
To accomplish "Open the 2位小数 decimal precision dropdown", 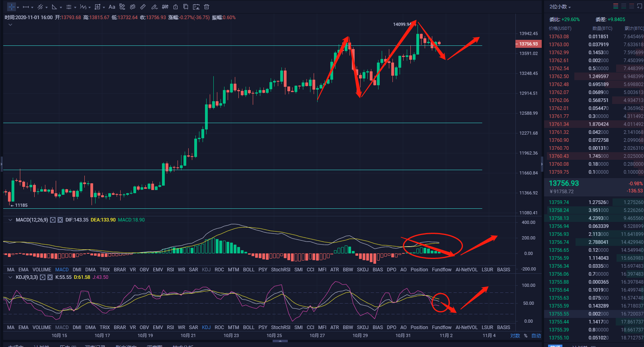I will click(560, 7).
